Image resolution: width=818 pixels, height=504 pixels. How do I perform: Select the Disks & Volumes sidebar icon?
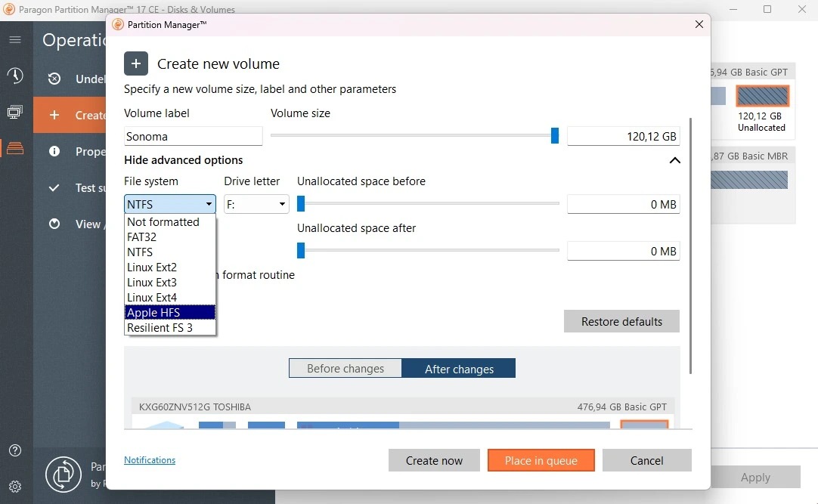click(x=15, y=148)
